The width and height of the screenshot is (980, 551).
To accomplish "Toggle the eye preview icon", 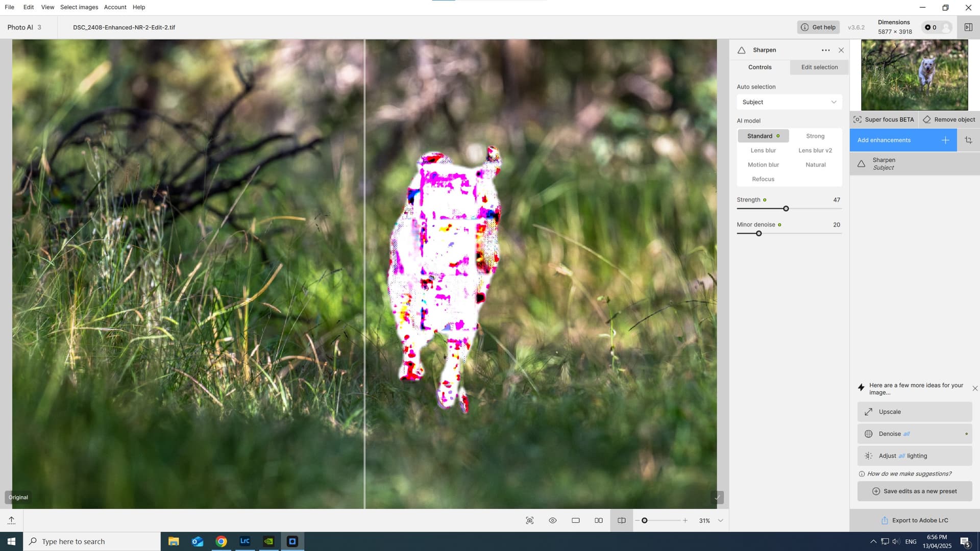I will 552,520.
